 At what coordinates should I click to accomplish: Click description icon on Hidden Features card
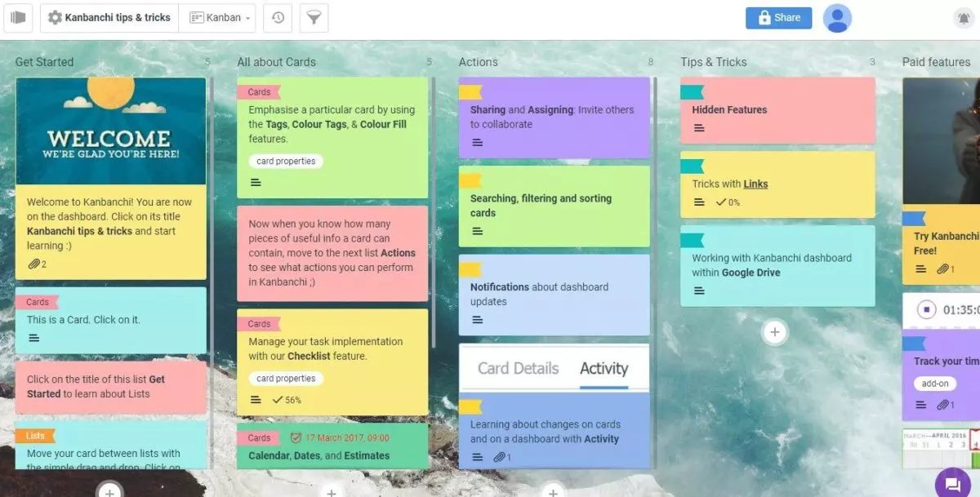click(699, 128)
